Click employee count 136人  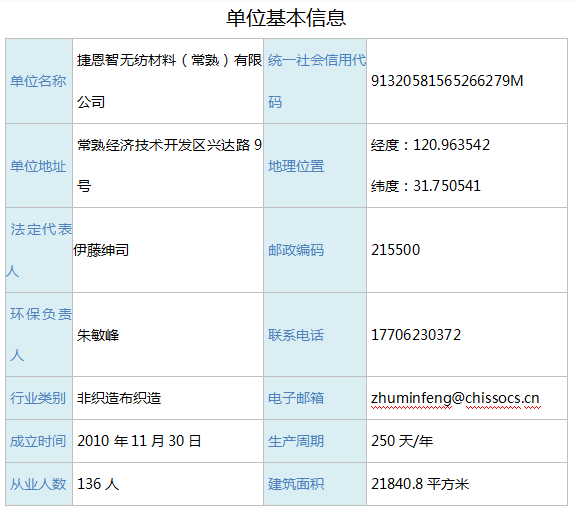98,484
